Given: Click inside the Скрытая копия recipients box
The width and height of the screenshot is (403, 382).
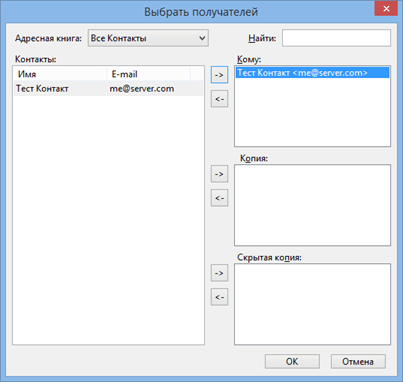Looking at the screenshot, I should click(312, 304).
